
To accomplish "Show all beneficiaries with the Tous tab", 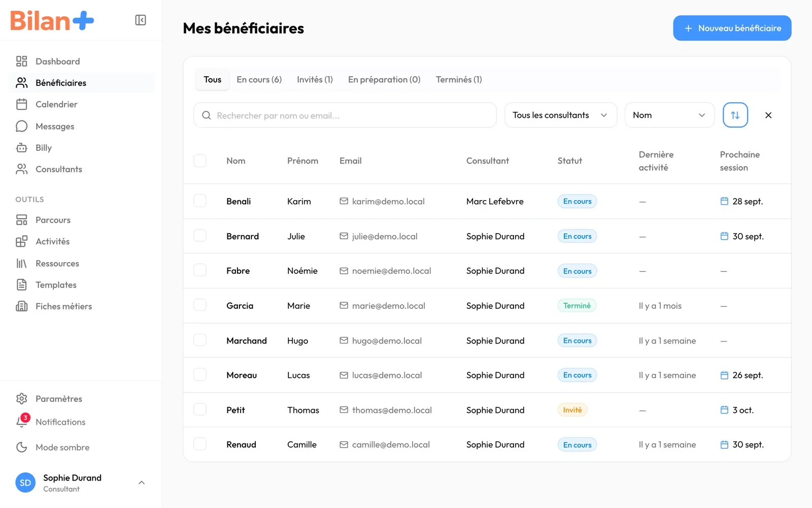I will 213,79.
